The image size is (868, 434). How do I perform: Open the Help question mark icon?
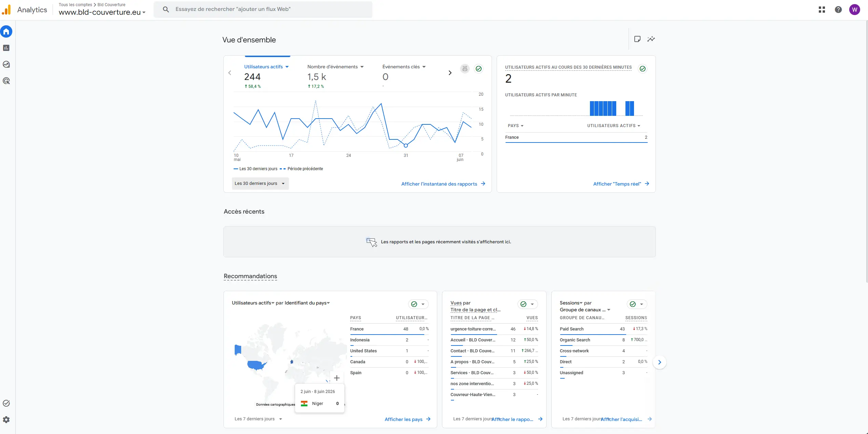[838, 10]
